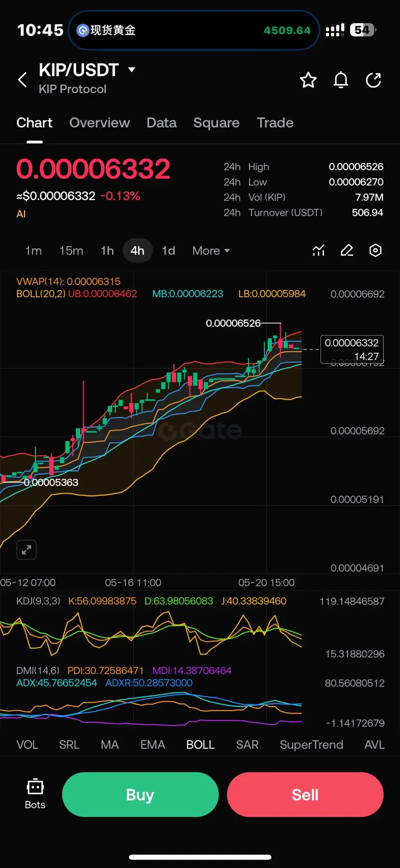This screenshot has height=868, width=400.
Task: Tap the VWAP(14) indicator legend
Action: tap(68, 281)
